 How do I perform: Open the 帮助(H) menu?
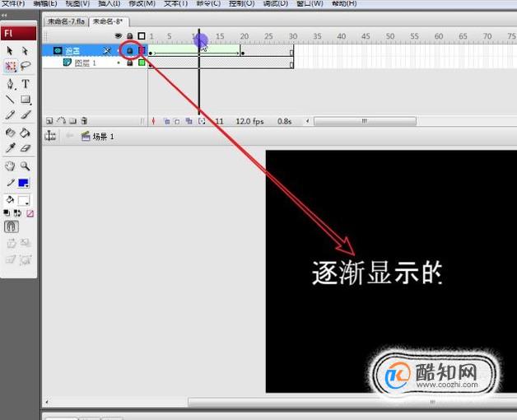click(344, 3)
